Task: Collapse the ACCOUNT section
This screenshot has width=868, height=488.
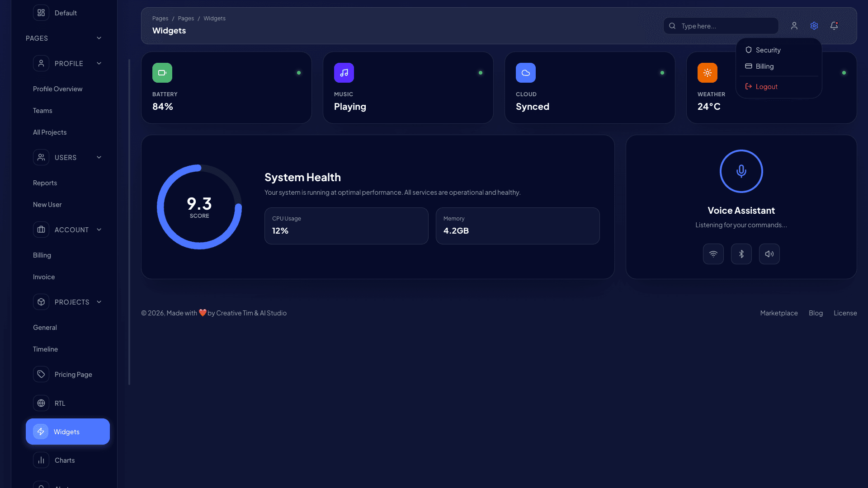Action: click(x=99, y=230)
